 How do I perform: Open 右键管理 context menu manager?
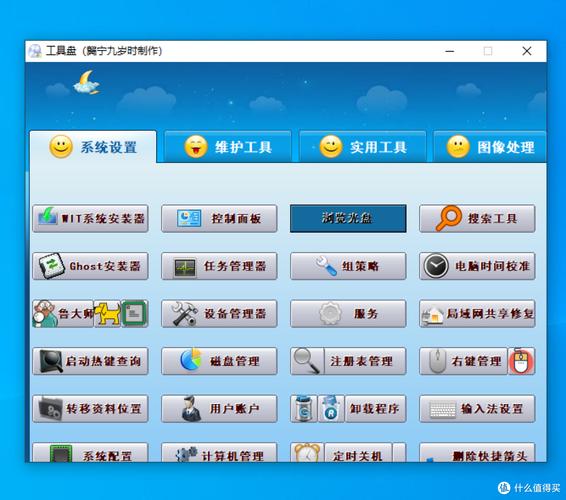463,361
